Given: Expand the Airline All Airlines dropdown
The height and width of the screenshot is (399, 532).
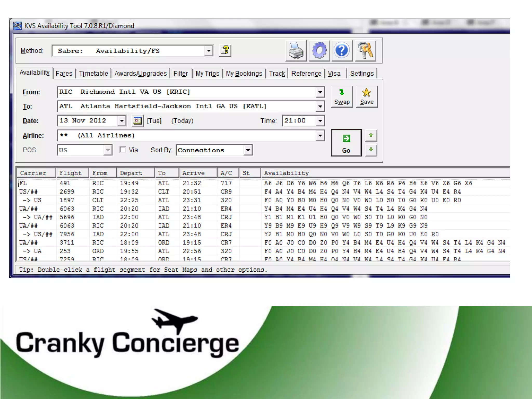Looking at the screenshot, I should coord(320,136).
